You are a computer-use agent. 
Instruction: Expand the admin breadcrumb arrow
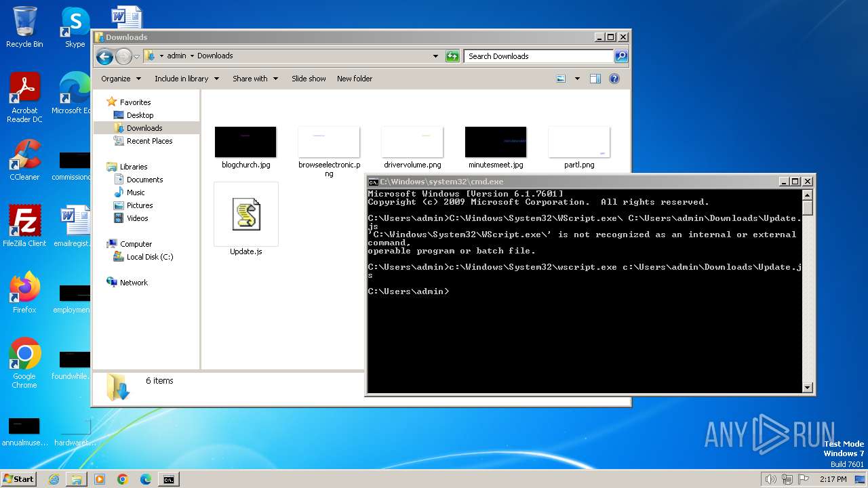coord(192,56)
